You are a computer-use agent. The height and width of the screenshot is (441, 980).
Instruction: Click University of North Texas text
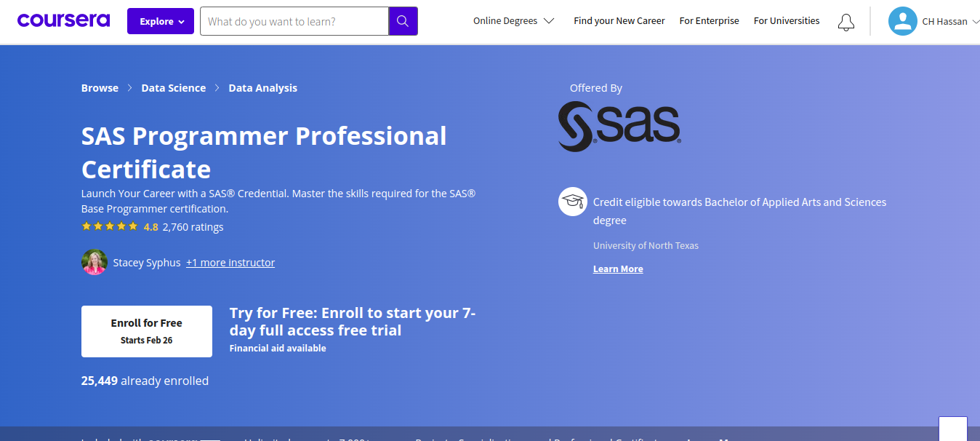[x=646, y=245]
